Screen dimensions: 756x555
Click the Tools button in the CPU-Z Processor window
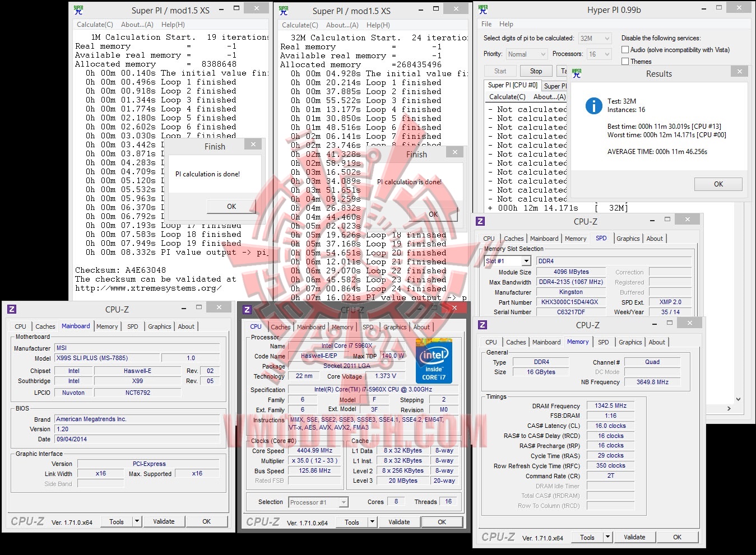pyautogui.click(x=352, y=522)
